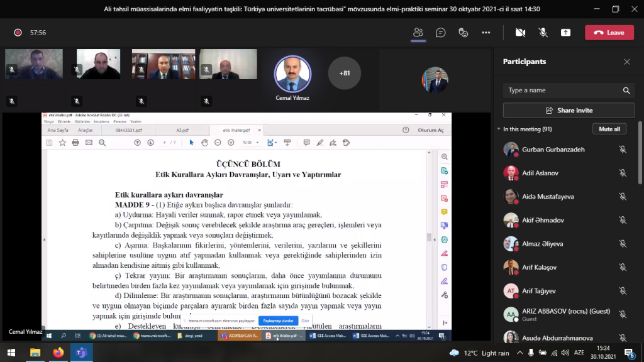Click the participant search magnifier icon
This screenshot has height=362, width=644.
click(626, 90)
